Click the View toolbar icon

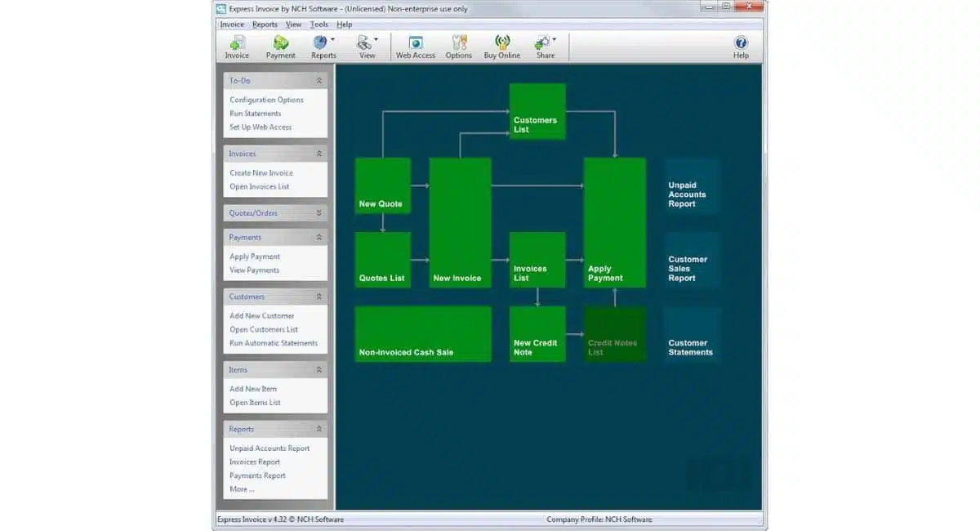pos(365,42)
